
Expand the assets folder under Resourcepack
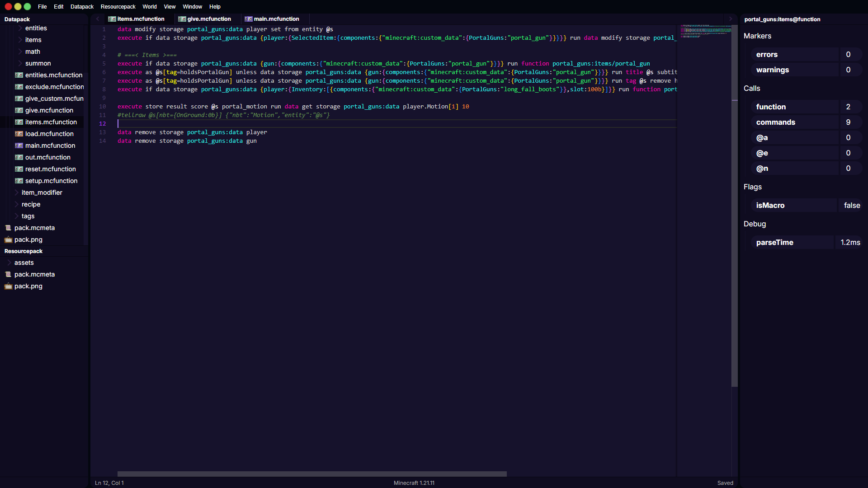click(x=9, y=263)
